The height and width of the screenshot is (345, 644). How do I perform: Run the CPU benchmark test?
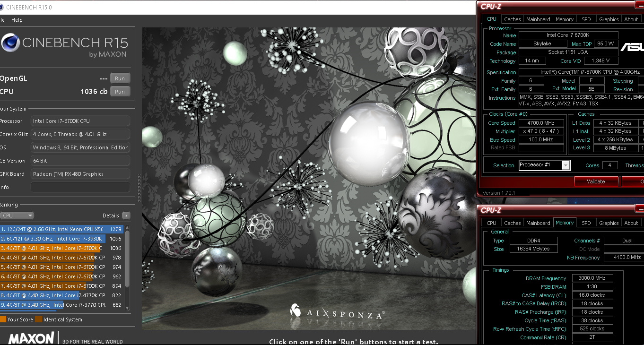click(120, 92)
